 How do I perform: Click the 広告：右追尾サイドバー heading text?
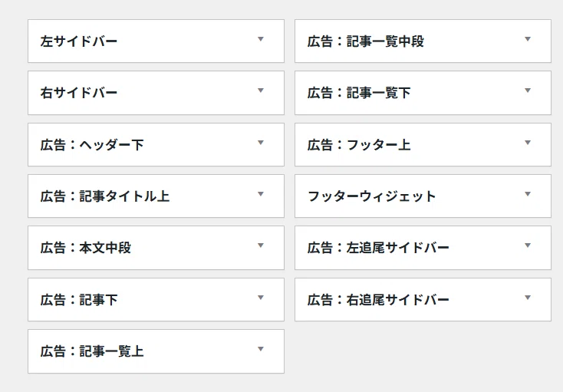[378, 300]
